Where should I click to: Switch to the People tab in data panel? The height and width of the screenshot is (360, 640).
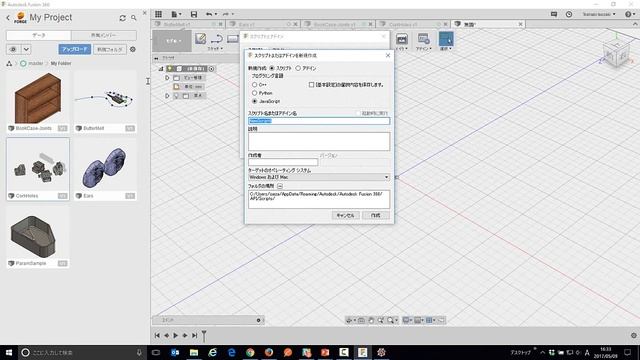pyautogui.click(x=104, y=36)
